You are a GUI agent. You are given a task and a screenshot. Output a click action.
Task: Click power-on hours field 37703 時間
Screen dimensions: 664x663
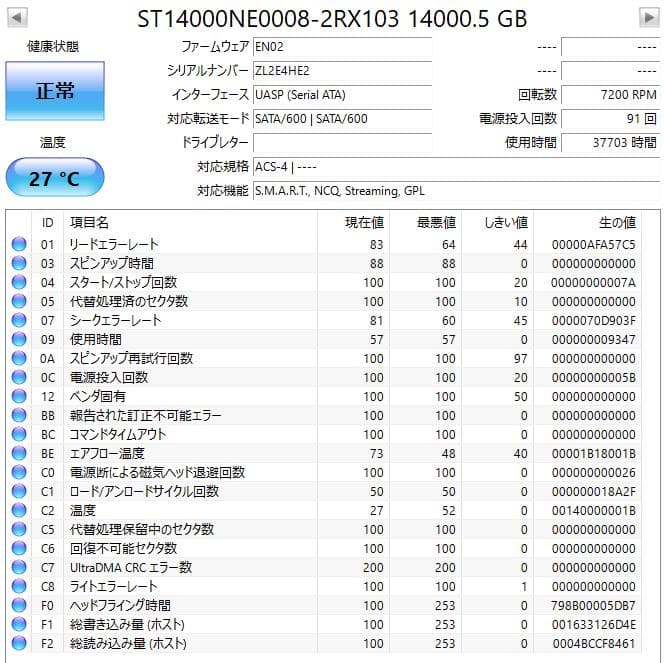click(610, 143)
